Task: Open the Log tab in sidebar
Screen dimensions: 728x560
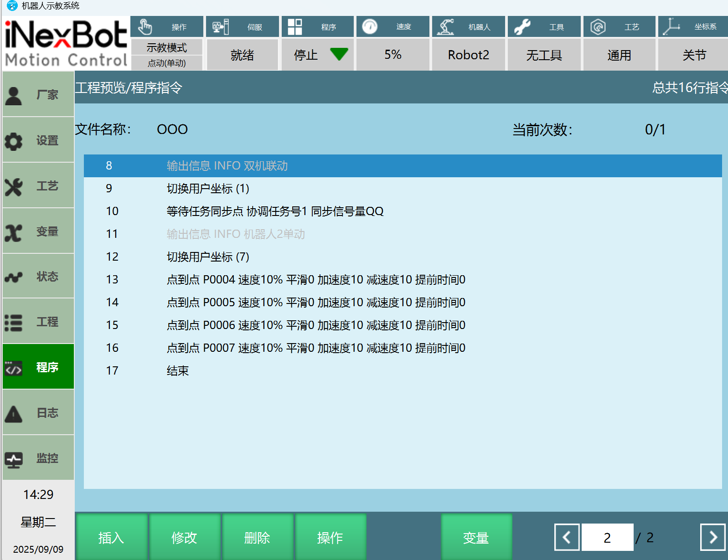Action: 38,413
